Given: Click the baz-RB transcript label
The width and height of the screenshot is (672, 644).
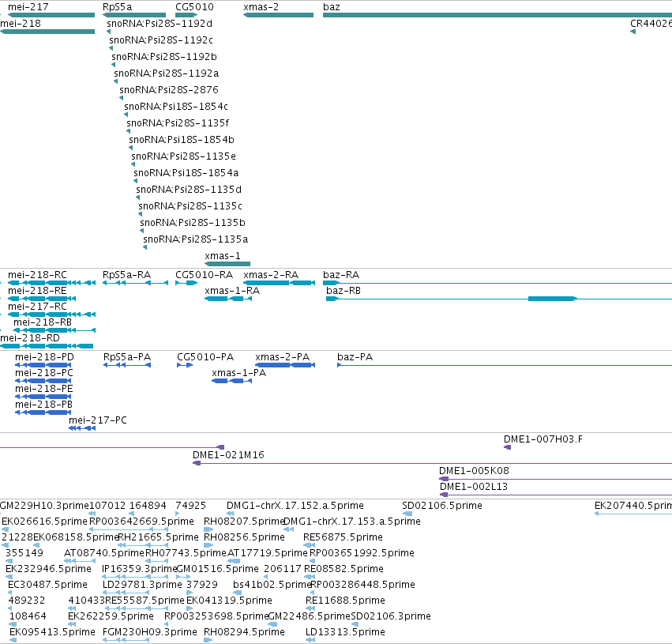Looking at the screenshot, I should pos(344,291).
